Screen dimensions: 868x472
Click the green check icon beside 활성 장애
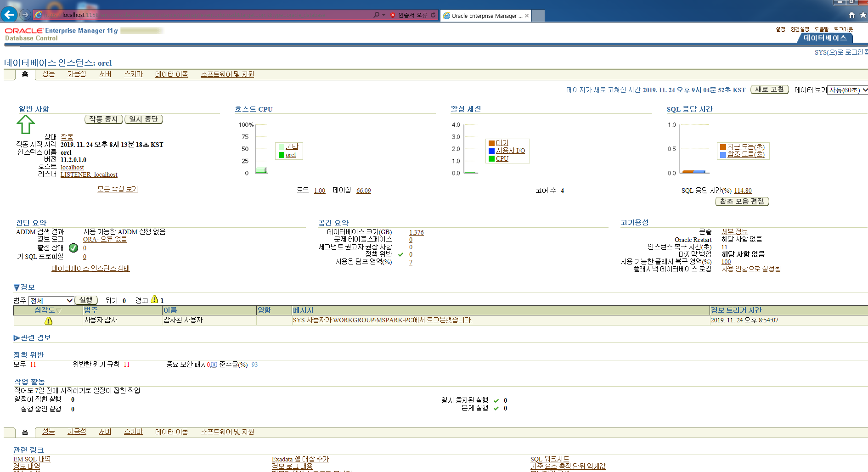[73, 248]
